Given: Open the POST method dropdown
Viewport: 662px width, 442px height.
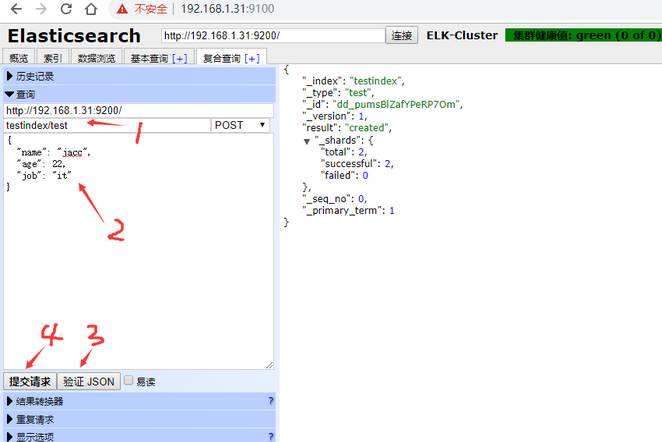Looking at the screenshot, I should (x=240, y=125).
